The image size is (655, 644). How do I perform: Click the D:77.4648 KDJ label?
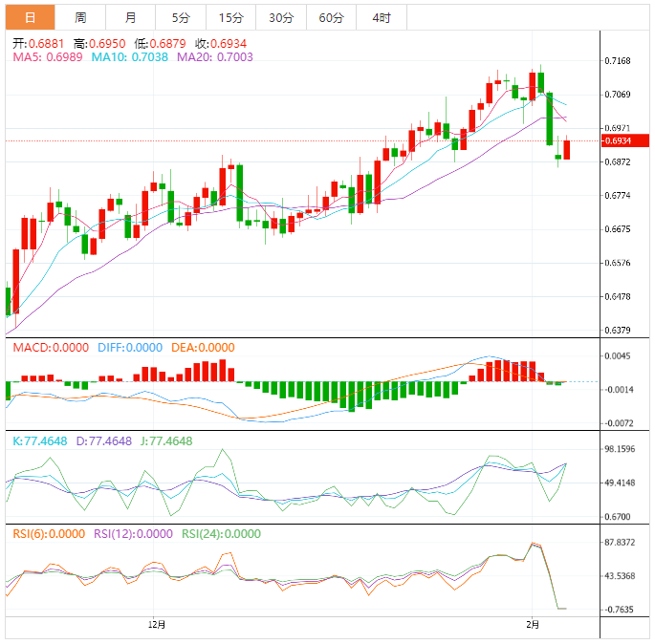(103, 441)
